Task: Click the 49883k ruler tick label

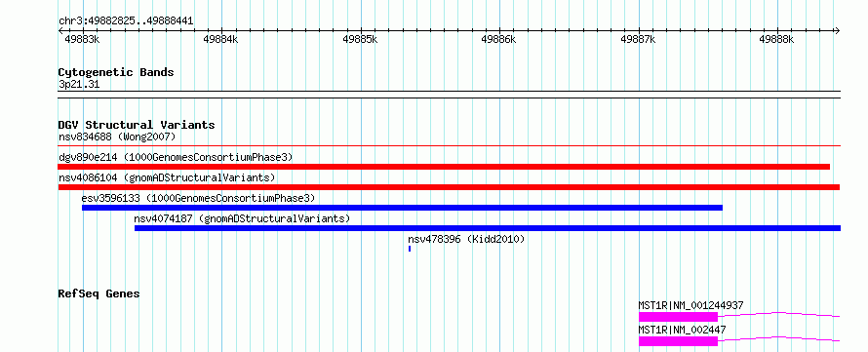Action: click(x=82, y=39)
